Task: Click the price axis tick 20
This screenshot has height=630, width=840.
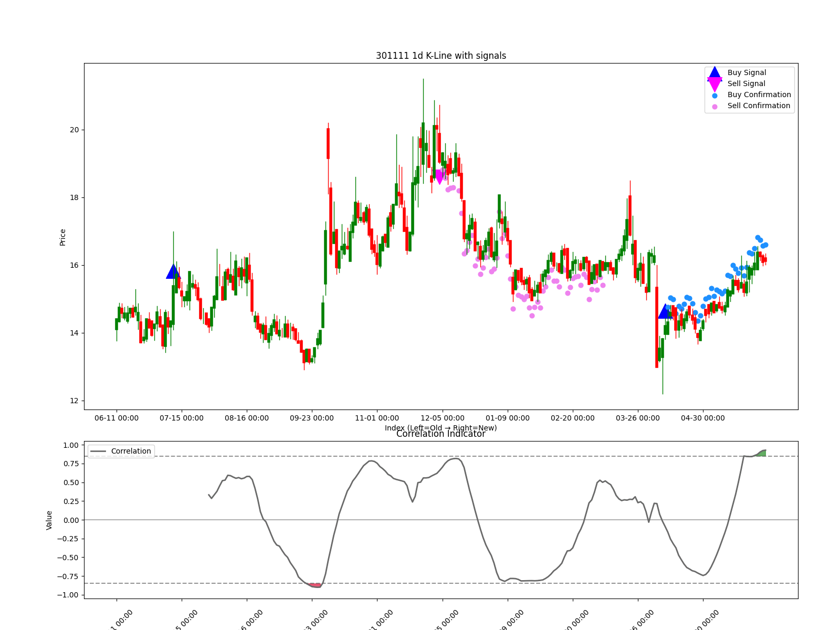Action: 74,130
